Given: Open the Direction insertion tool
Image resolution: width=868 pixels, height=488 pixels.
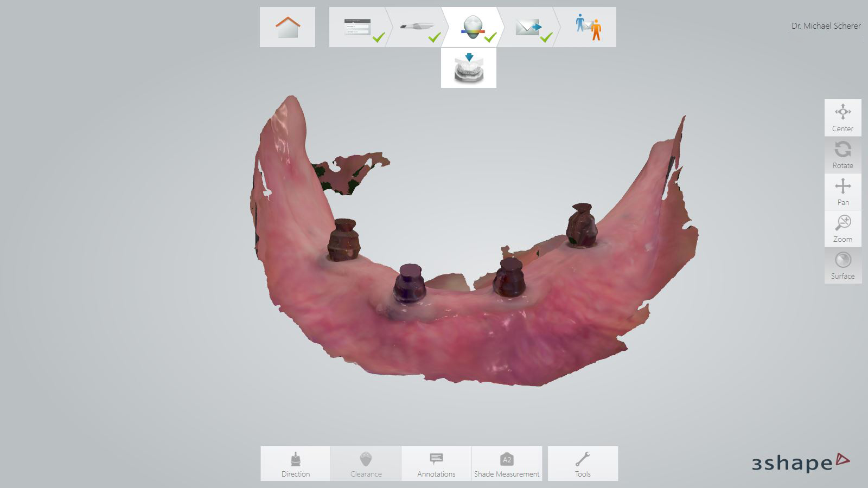Looking at the screenshot, I should pyautogui.click(x=296, y=464).
